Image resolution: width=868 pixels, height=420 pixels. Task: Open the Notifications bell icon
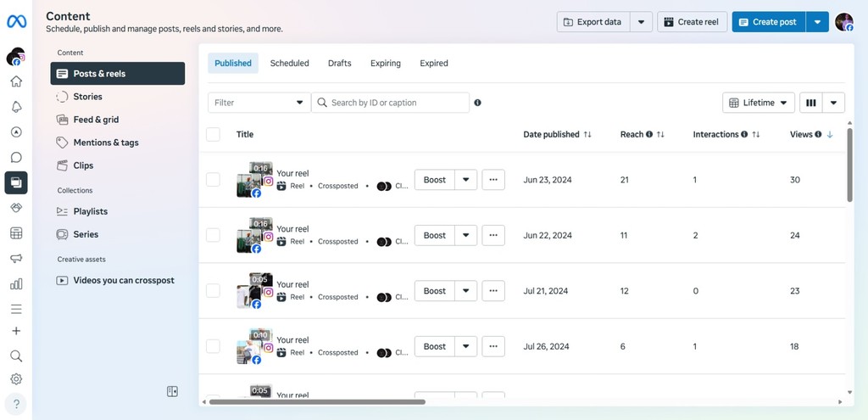pyautogui.click(x=16, y=107)
